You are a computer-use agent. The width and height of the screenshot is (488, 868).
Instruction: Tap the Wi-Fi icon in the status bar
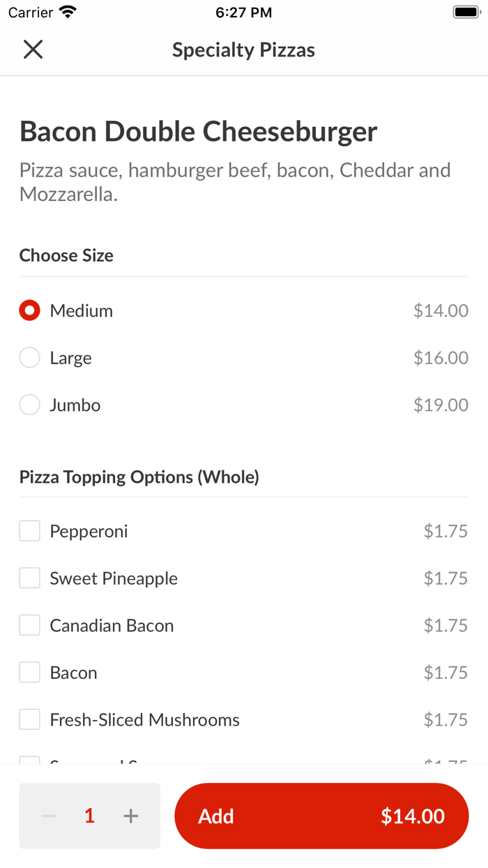click(x=66, y=10)
